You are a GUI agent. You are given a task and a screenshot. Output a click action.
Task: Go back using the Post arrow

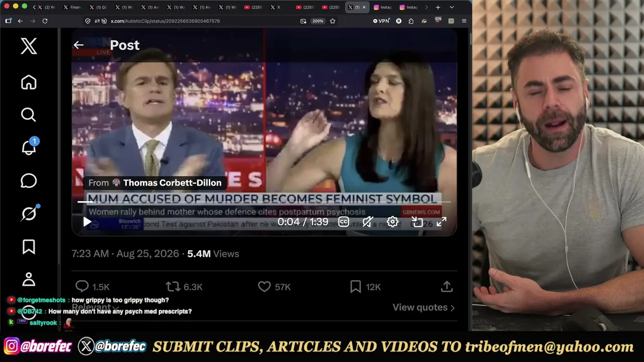78,45
